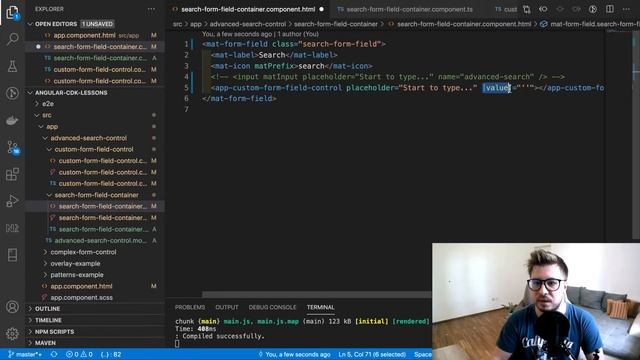The width and height of the screenshot is (640, 360).
Task: Open the Docker whale view
Action: coord(13,120)
